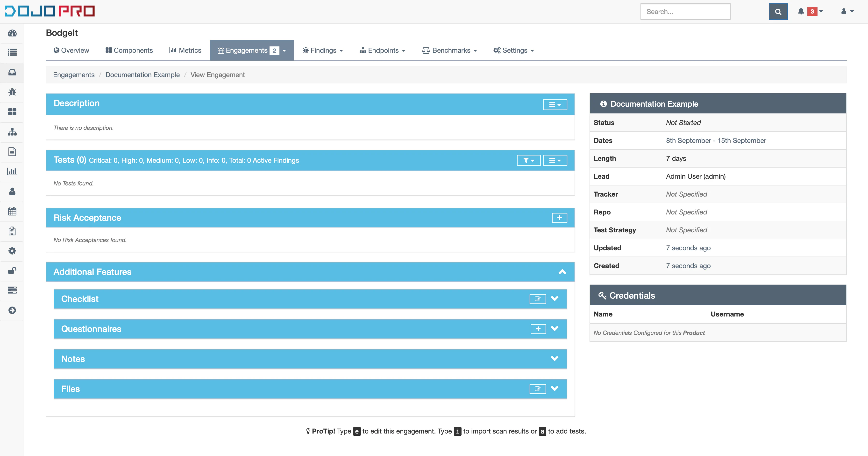Click the search magnifier button
The image size is (868, 456).
(x=778, y=12)
